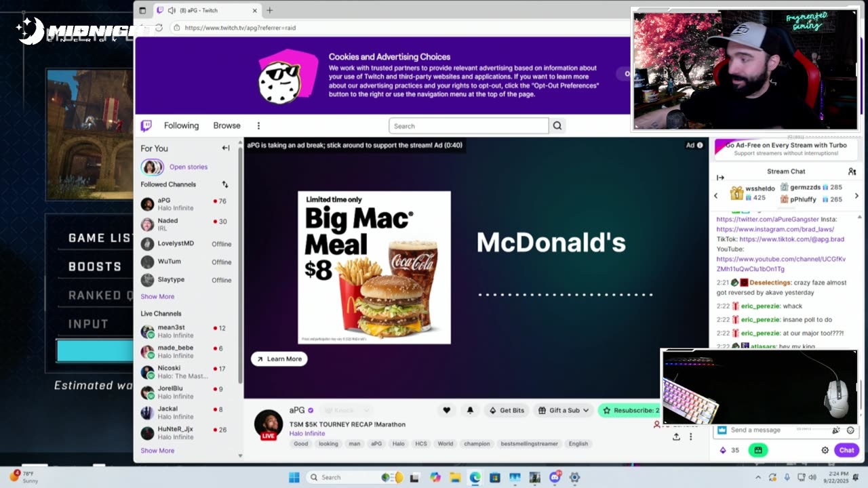Screen dimensions: 868x488
Task: Open Nicoski live channel
Action: [x=186, y=372]
